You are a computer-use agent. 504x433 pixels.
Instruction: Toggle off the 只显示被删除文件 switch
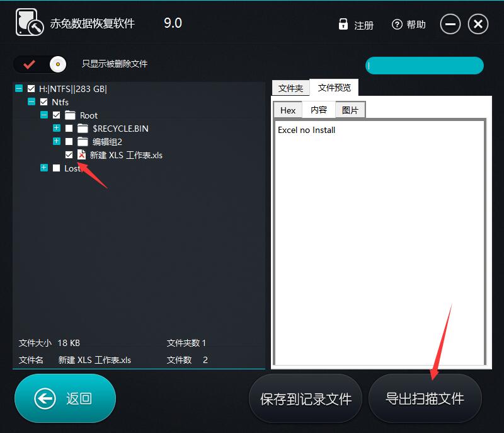coord(39,64)
